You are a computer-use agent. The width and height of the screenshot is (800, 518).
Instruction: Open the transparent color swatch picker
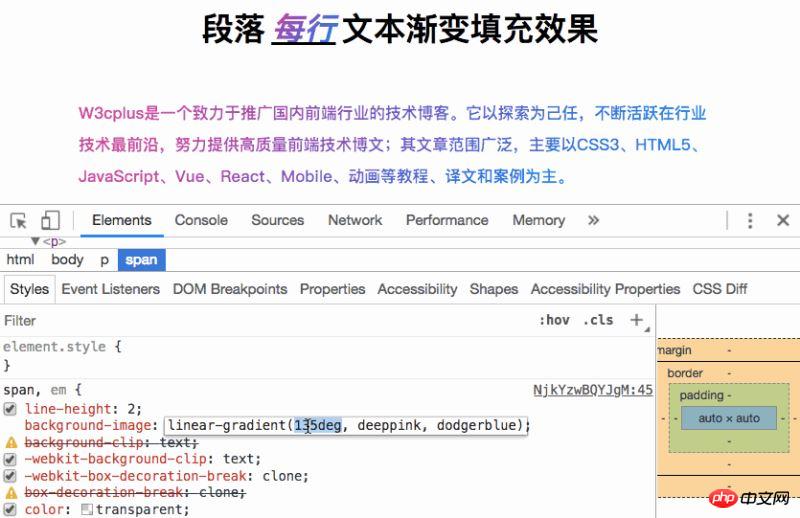(x=87, y=509)
